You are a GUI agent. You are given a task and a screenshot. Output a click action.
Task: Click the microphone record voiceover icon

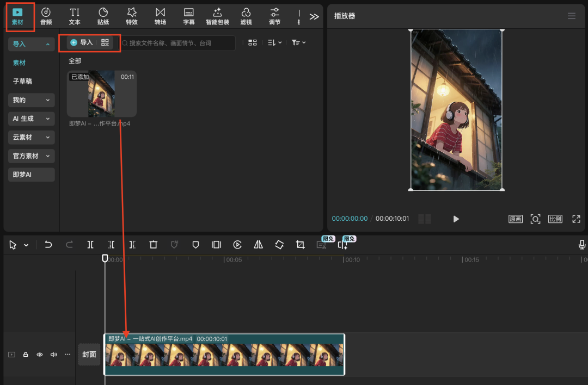[x=582, y=245]
